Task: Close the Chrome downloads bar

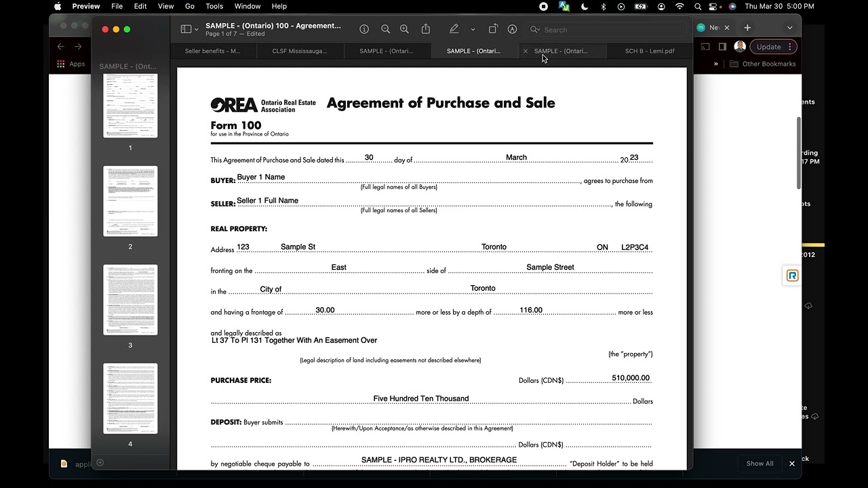Action: click(791, 464)
